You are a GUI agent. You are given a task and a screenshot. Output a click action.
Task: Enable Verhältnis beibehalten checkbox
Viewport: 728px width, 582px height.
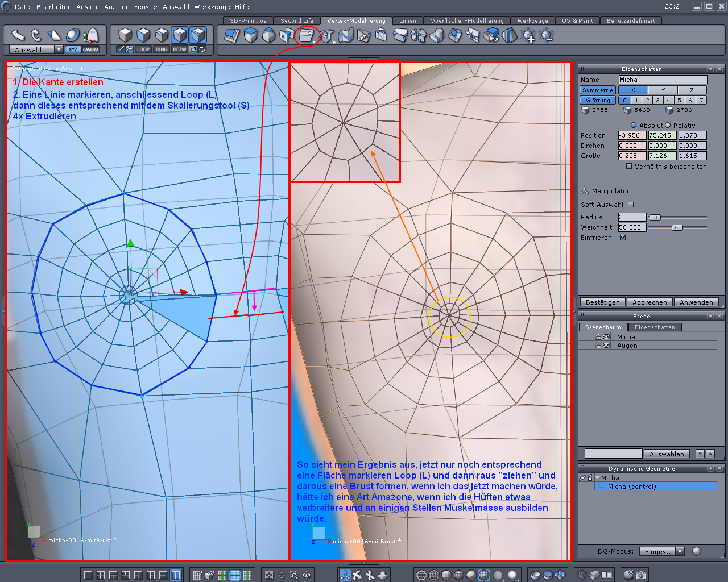[629, 167]
